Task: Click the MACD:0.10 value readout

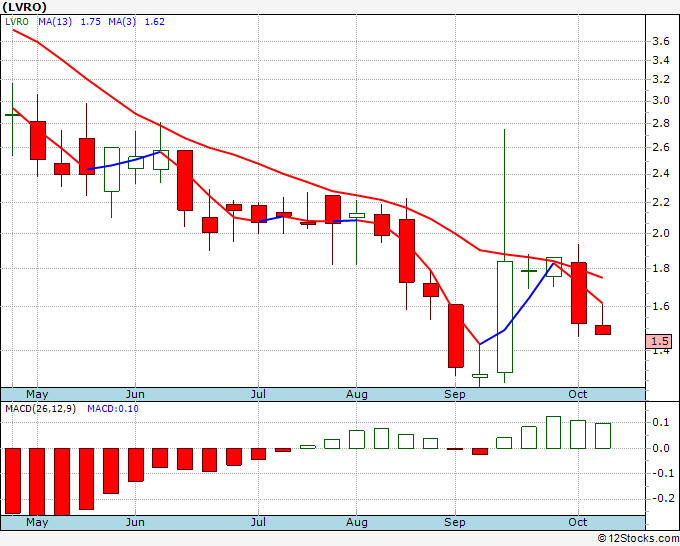Action: tap(113, 409)
